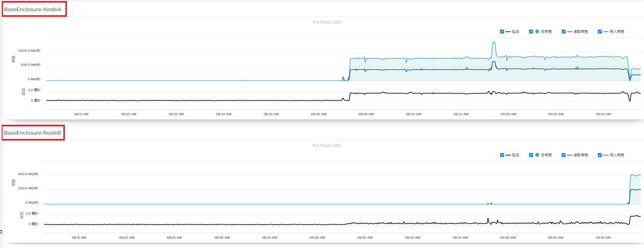Toggle 写入带宽 checkbox in NodeB chart
The height and width of the screenshot is (248, 644).
[x=600, y=155]
